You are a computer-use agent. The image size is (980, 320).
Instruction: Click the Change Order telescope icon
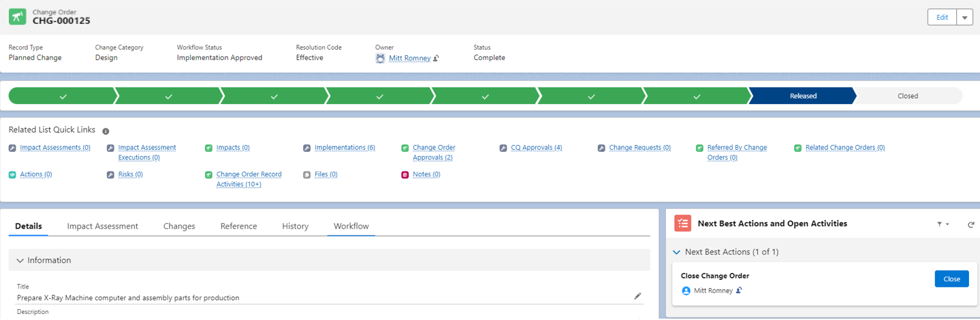18,17
